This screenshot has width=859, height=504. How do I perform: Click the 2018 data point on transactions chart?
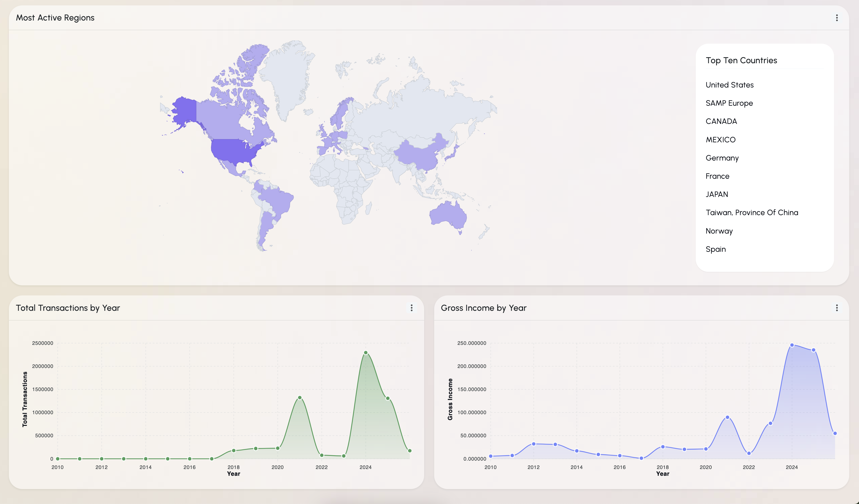point(234,451)
